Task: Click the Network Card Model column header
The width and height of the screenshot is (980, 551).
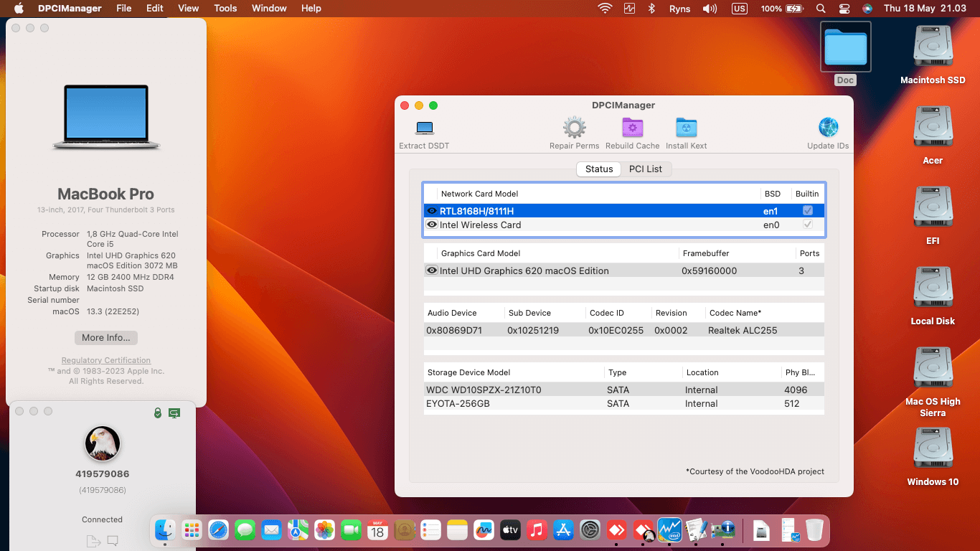Action: [x=479, y=194]
